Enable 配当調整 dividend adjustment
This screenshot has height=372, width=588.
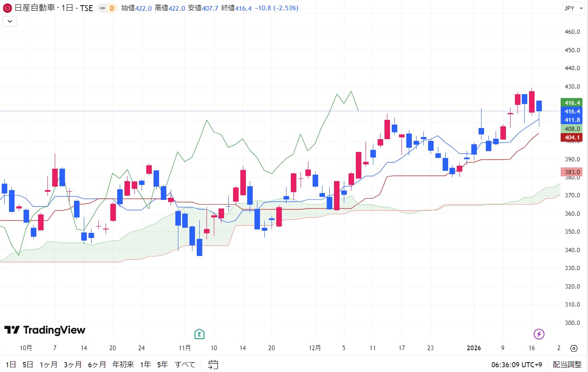click(x=567, y=364)
